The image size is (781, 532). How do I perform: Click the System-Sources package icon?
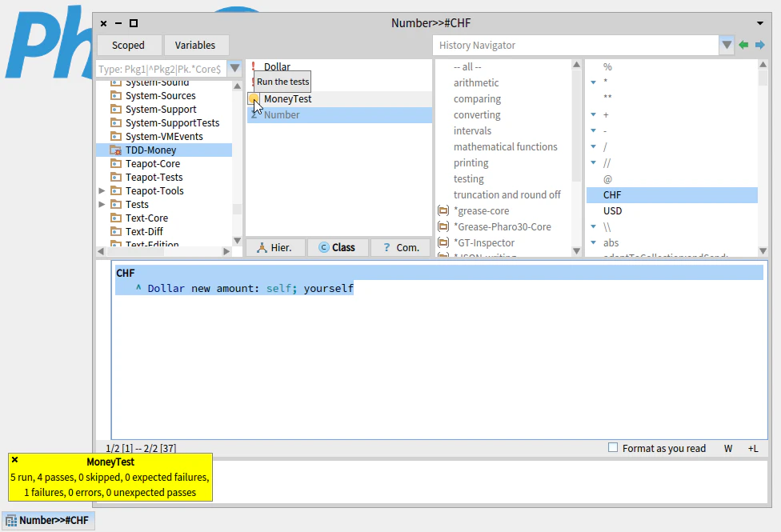pos(115,96)
